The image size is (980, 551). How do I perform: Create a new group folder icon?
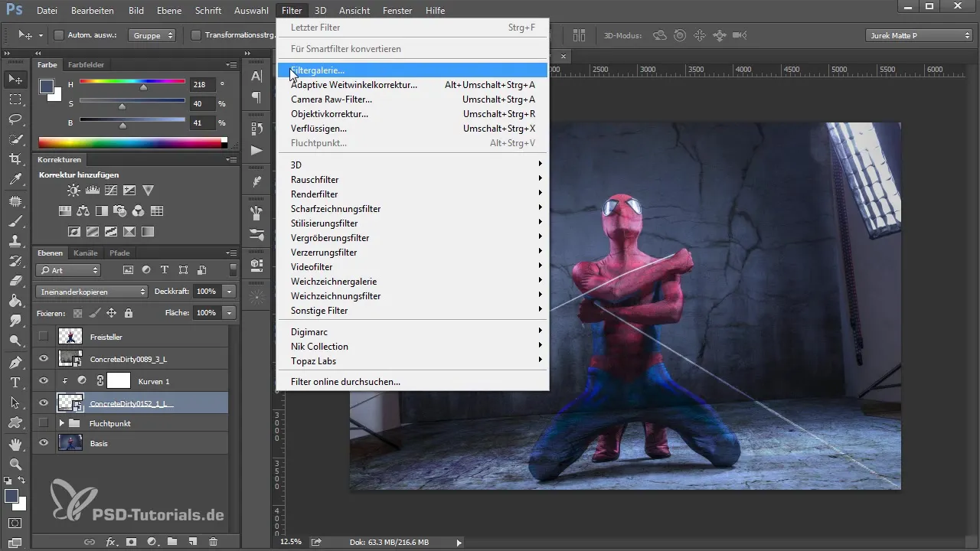coord(172,542)
